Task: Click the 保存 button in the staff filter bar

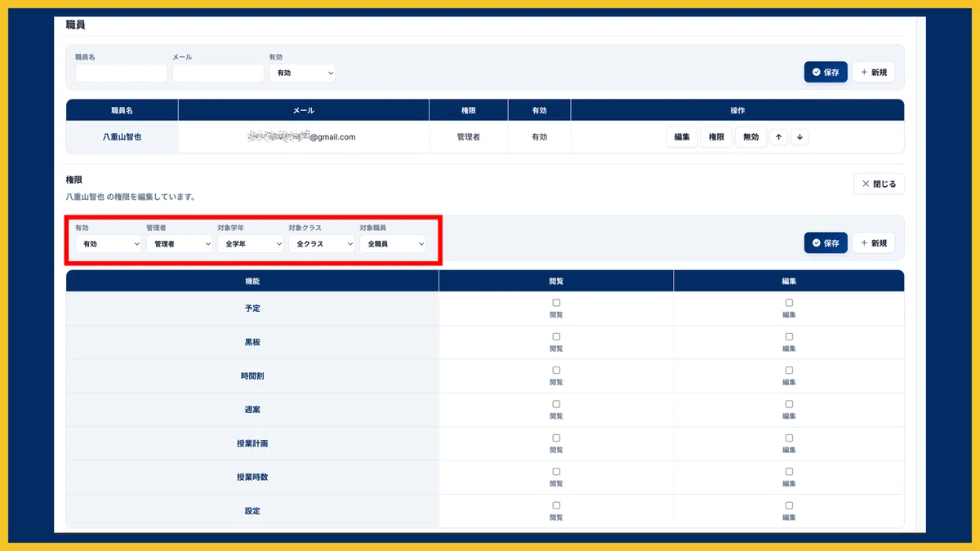Action: pos(826,72)
